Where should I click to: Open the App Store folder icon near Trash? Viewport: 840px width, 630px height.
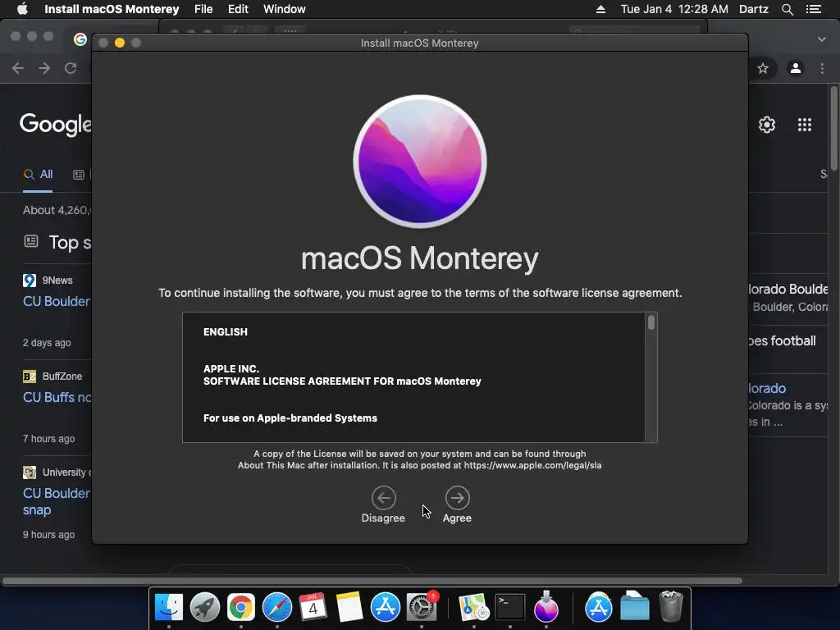598,607
